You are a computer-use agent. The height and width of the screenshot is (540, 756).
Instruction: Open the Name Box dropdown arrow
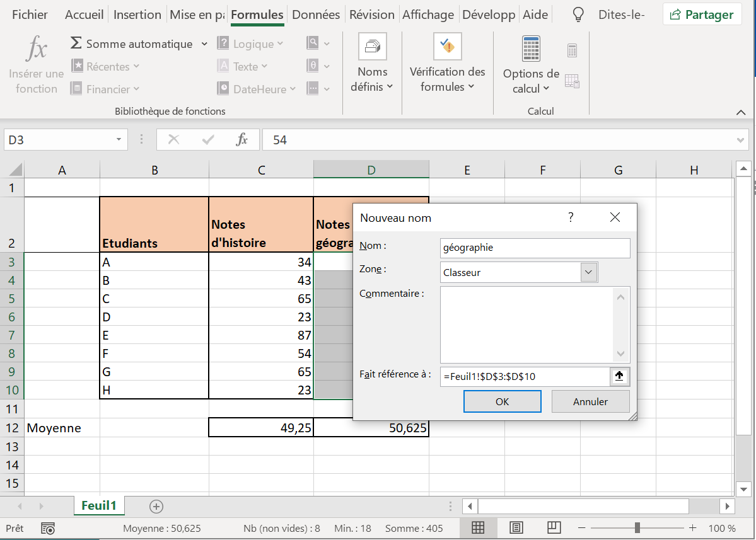coord(119,140)
